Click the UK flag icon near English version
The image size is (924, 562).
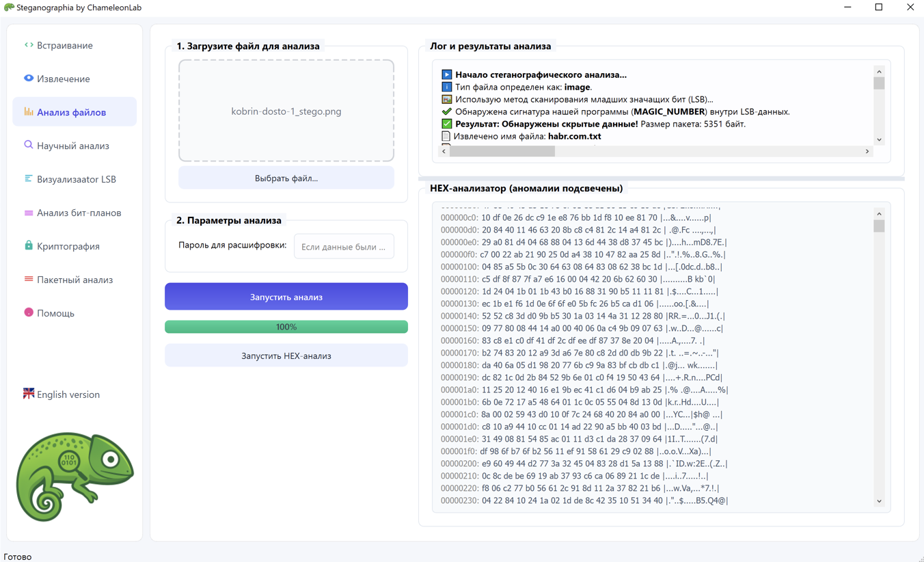(28, 394)
